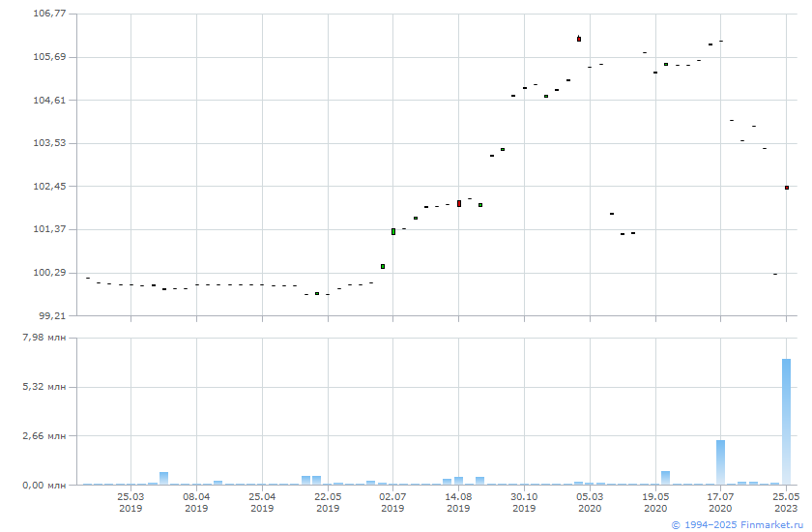Click the 19.05 2020 date label
The image size is (812, 532).
655,502
